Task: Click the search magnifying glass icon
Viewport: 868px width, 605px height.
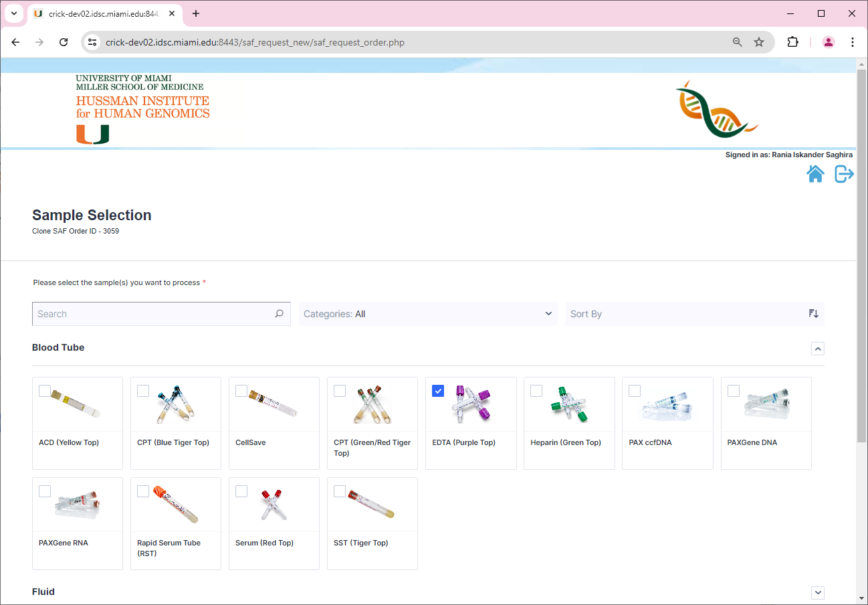Action: tap(279, 313)
